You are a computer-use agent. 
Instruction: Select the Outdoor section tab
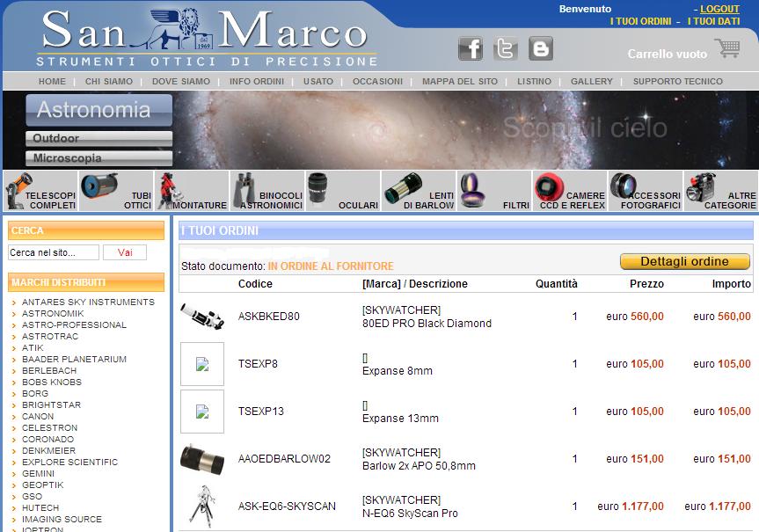tap(99, 138)
